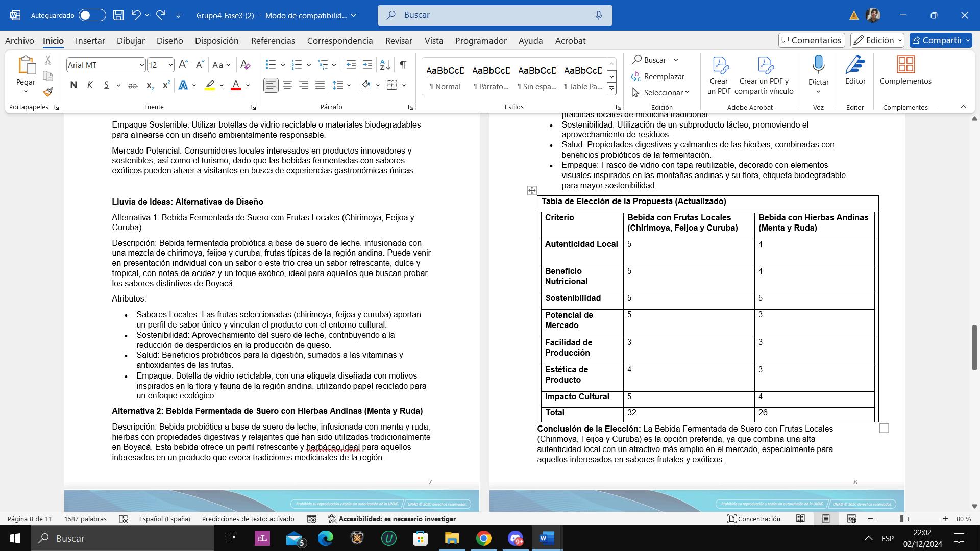Screen dimensions: 980x551
Task: Open the Edge browser from taskbar
Action: [326, 538]
